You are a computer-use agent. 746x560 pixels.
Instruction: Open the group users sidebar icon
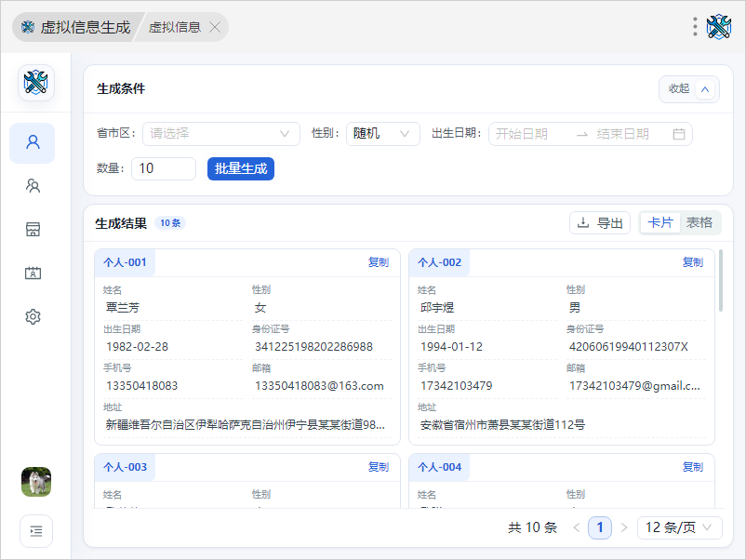[33, 185]
